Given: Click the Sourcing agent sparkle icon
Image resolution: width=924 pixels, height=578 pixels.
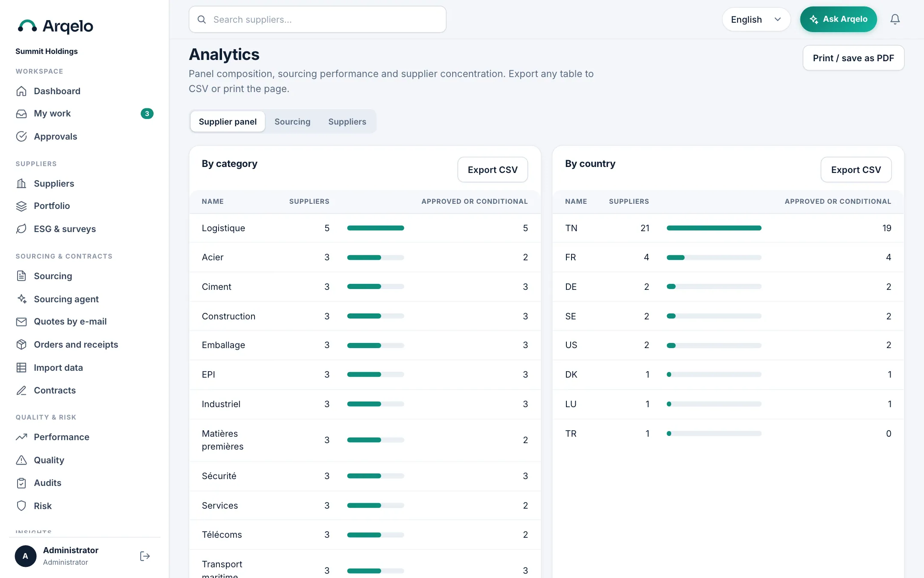Looking at the screenshot, I should [x=21, y=299].
